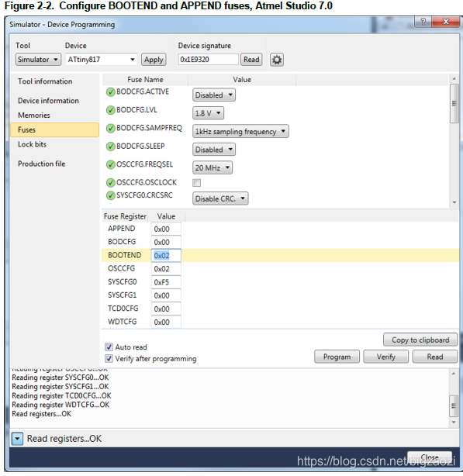This screenshot has width=463, height=476.
Task: Open BODCFG.SLEEP dropdown set to Disabled
Action: tap(214, 150)
